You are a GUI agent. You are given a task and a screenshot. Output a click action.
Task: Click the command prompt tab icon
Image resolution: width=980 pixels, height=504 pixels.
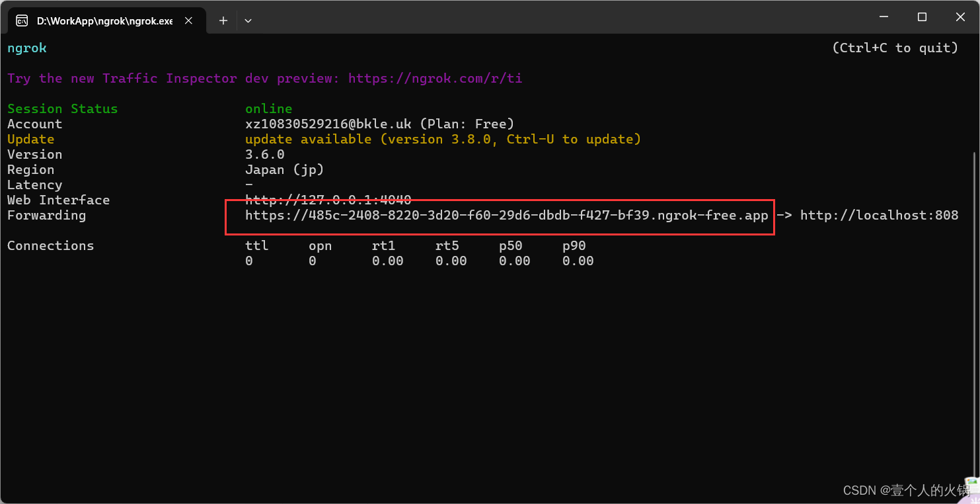[22, 21]
